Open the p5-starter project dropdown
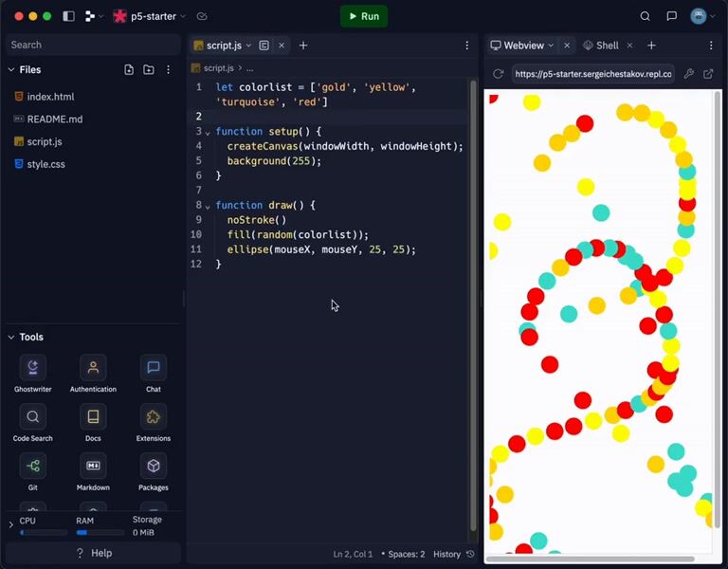 click(x=149, y=16)
